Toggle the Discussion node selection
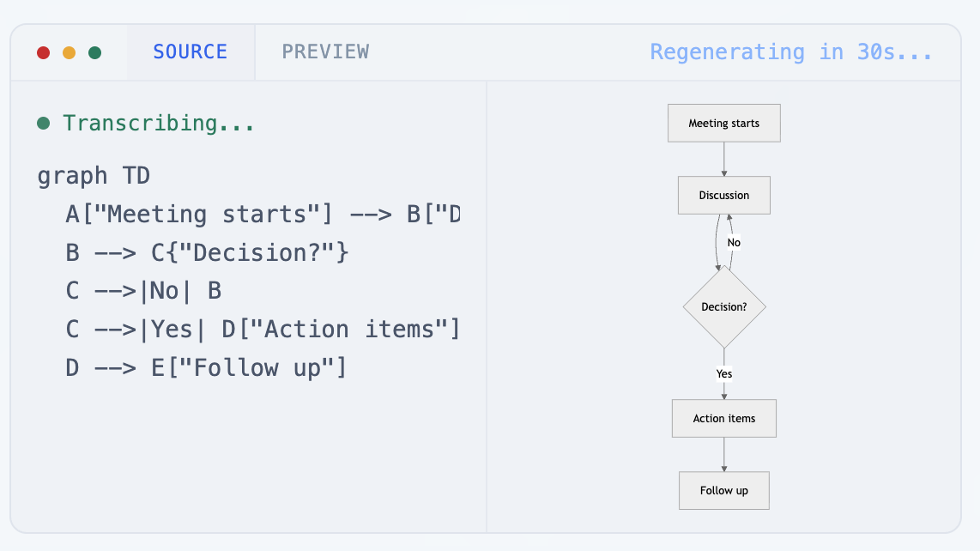980x551 pixels. 723,195
